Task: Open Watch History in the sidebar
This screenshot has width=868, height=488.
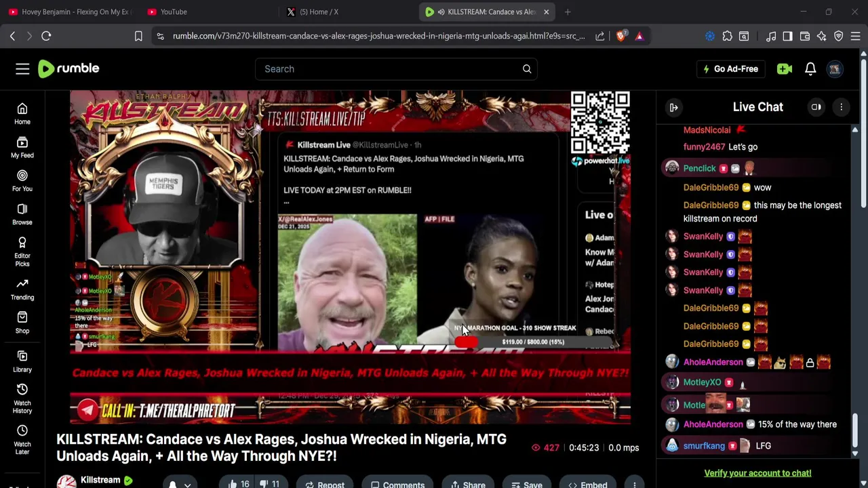Action: click(x=22, y=399)
